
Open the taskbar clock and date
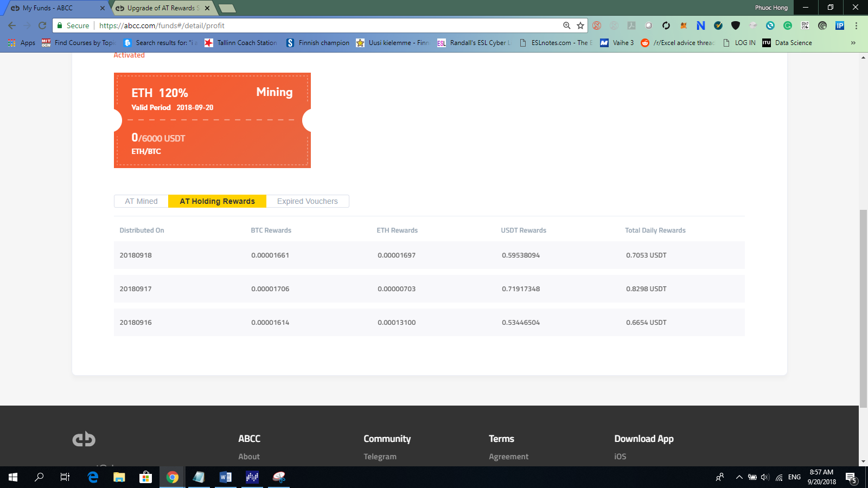tap(821, 477)
